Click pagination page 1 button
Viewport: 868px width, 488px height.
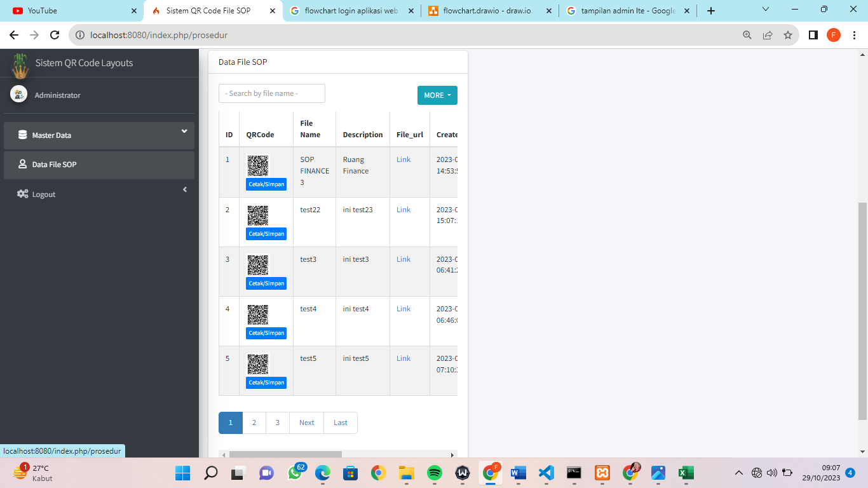[231, 423]
